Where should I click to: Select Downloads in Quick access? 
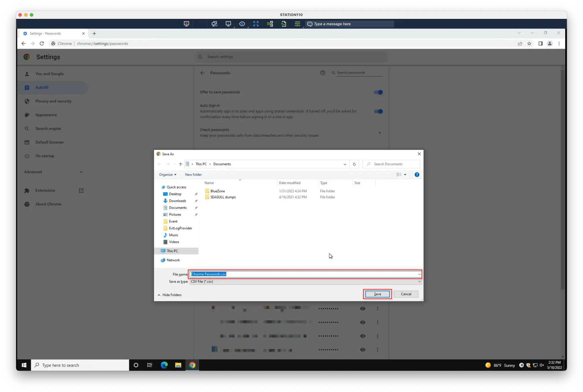(177, 201)
